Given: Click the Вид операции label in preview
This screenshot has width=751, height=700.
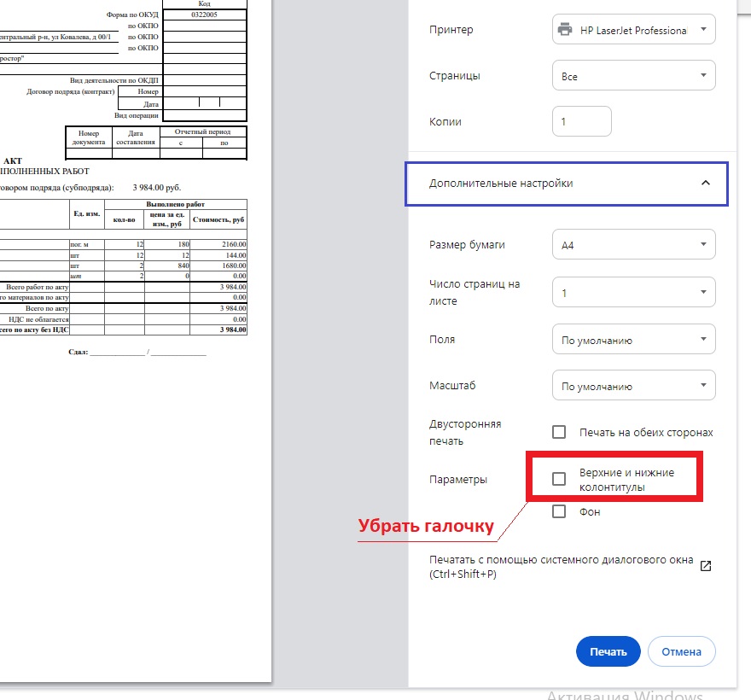Looking at the screenshot, I should pyautogui.click(x=136, y=115).
